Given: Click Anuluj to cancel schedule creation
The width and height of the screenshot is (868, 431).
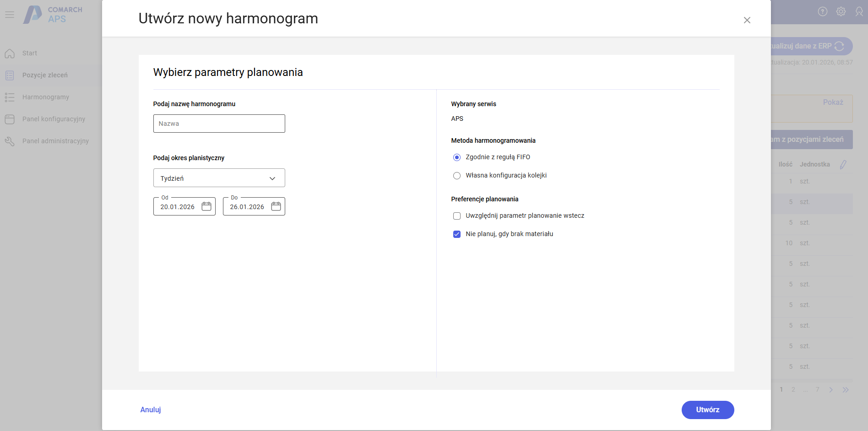Looking at the screenshot, I should tap(150, 409).
